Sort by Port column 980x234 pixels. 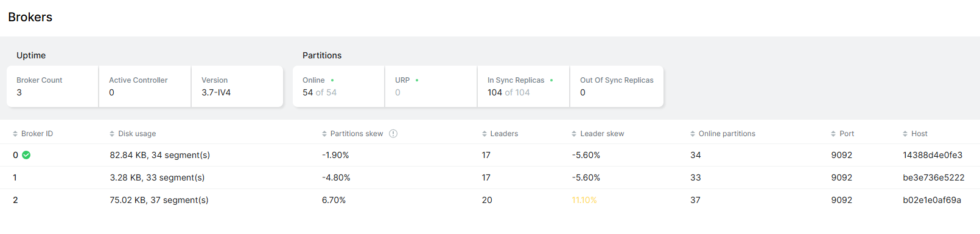pos(842,134)
